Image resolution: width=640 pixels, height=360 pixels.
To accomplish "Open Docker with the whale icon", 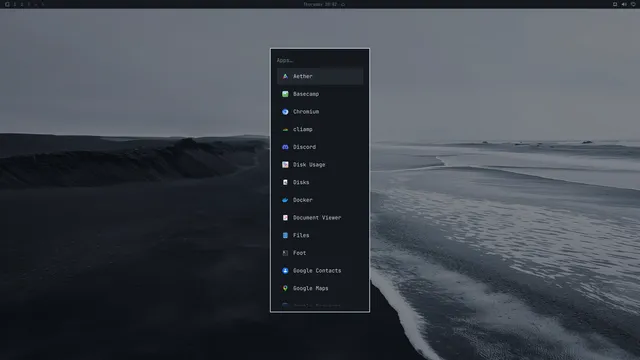I will (320, 200).
